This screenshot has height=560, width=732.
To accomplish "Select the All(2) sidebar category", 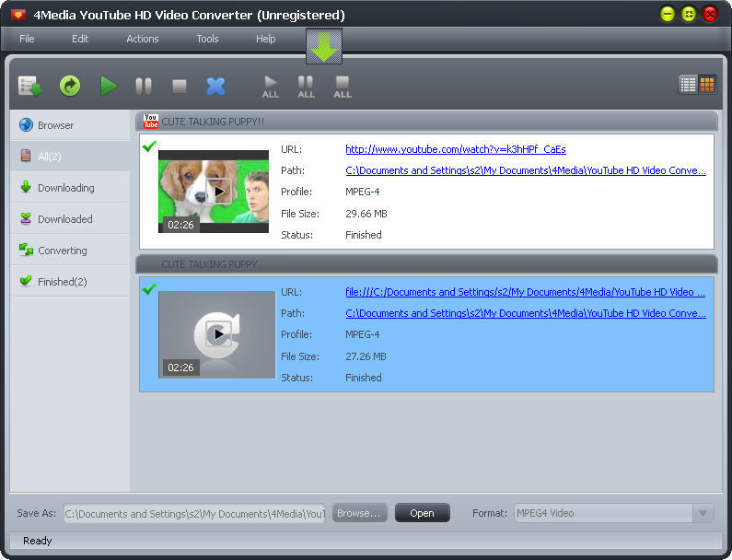I will (70, 156).
